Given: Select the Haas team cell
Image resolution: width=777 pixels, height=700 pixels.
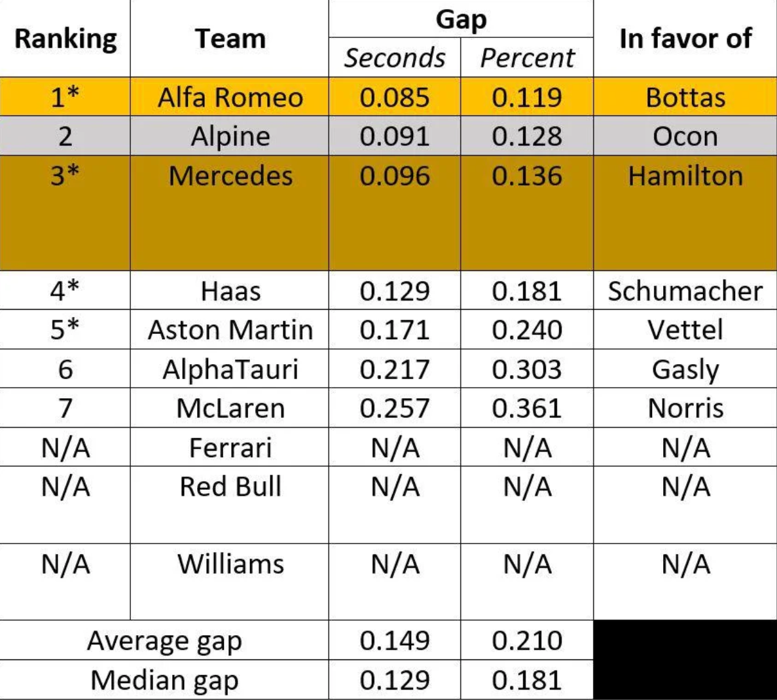Looking at the screenshot, I should 230,291.
